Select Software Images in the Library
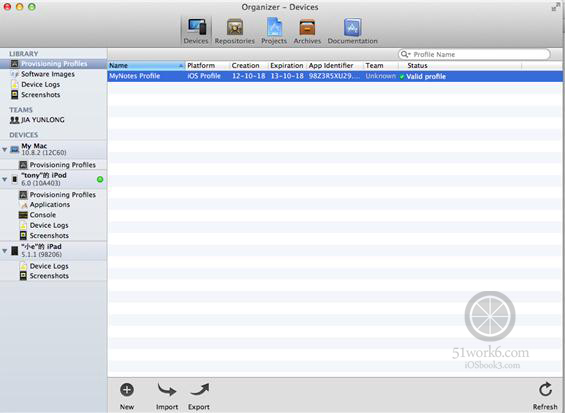Screen dimensions: 565x413 [48, 74]
